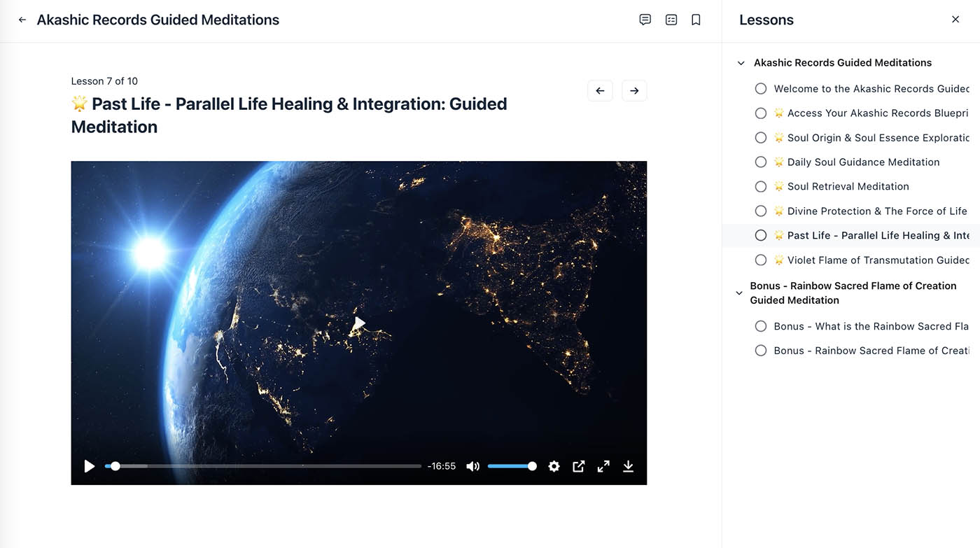Open video in pop-out window
The image size is (980, 548).
pos(578,466)
